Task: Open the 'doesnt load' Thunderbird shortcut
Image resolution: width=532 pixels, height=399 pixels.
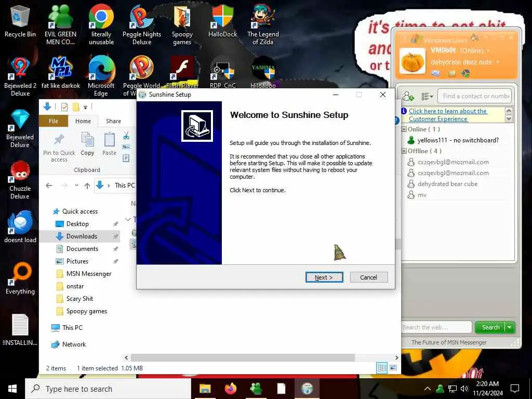Action: coord(20,227)
